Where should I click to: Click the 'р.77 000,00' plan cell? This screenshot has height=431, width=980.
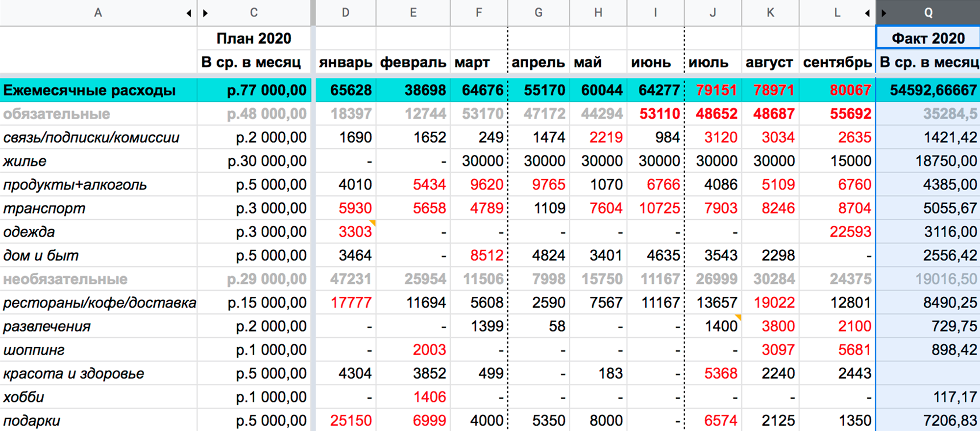point(254,90)
